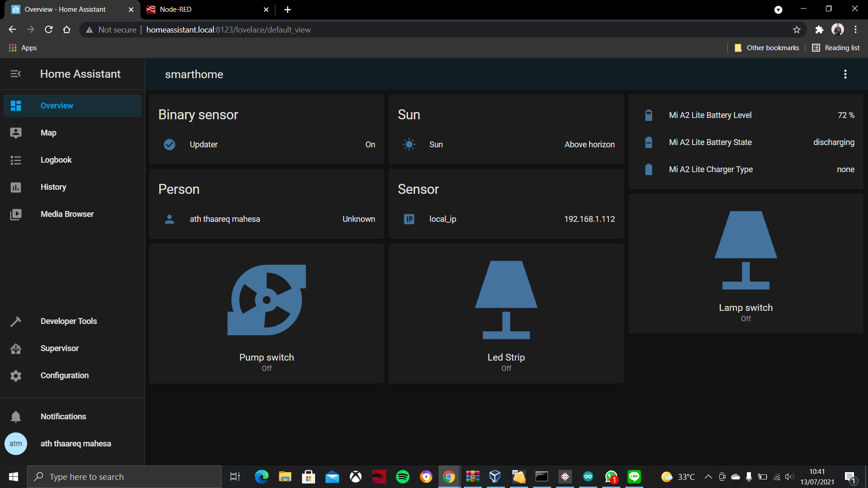Open File Explorer from the taskbar
868x488 pixels.
click(285, 477)
